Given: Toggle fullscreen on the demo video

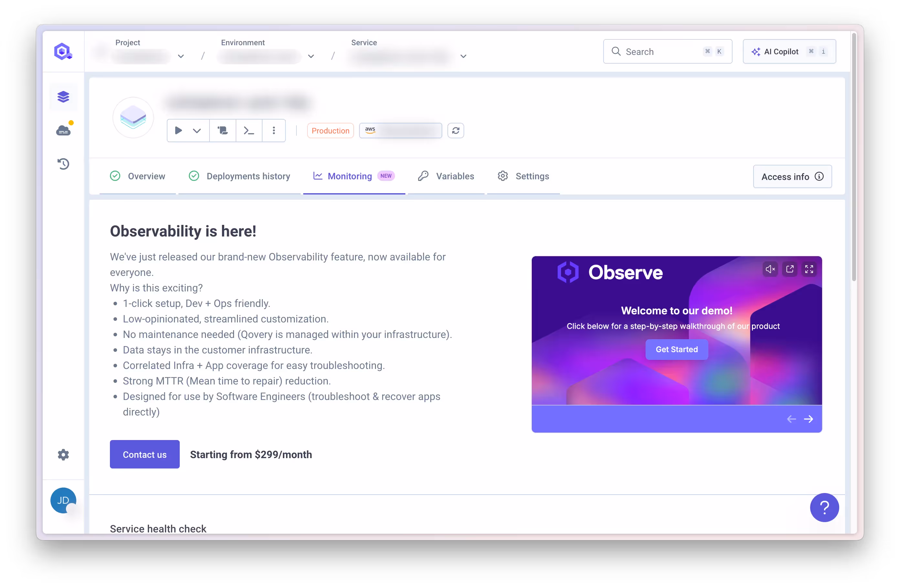Looking at the screenshot, I should tap(809, 269).
